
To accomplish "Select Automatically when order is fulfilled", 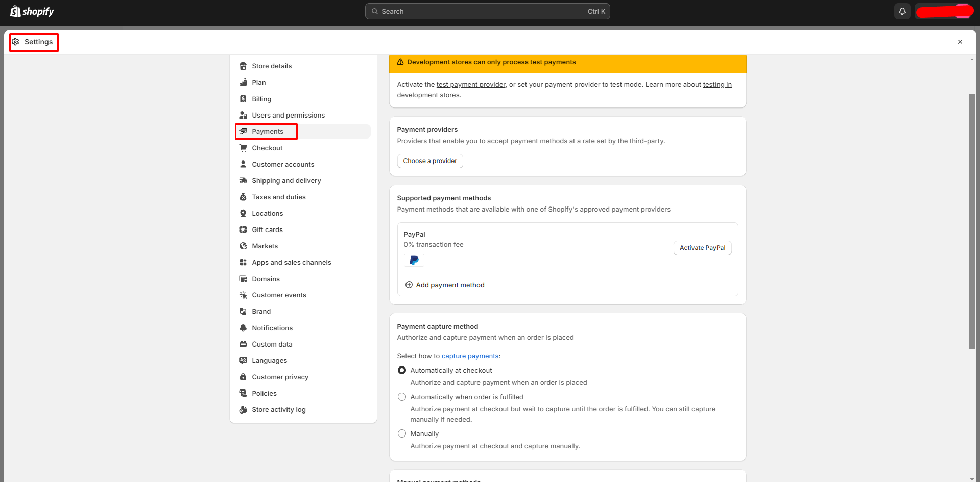I will (402, 397).
